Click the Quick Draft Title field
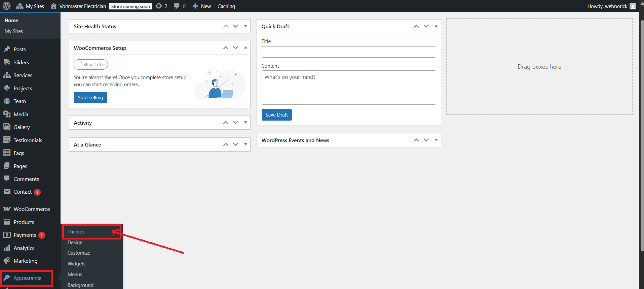The width and height of the screenshot is (644, 289). (348, 52)
